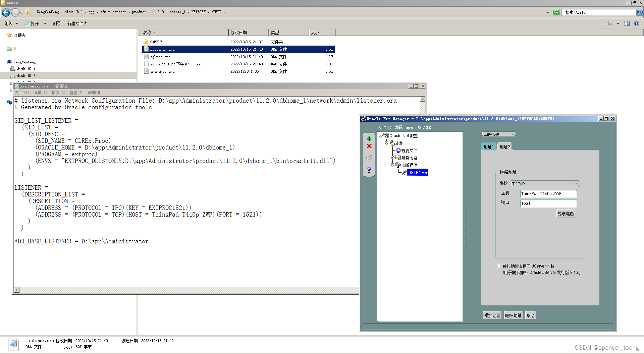The width and height of the screenshot is (644, 354).
Task: Open the 协议 TCP/IP protocol dropdown
Action: tap(545, 184)
